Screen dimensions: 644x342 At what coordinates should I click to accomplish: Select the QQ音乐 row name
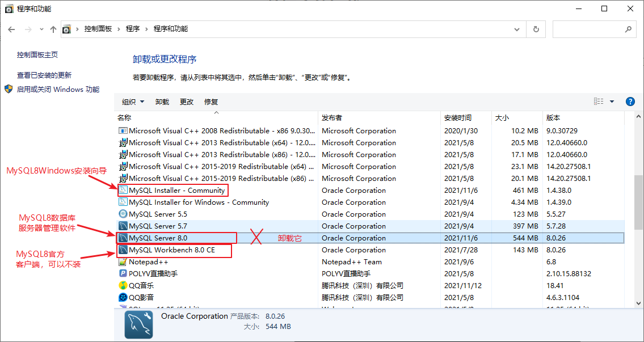[141, 285]
